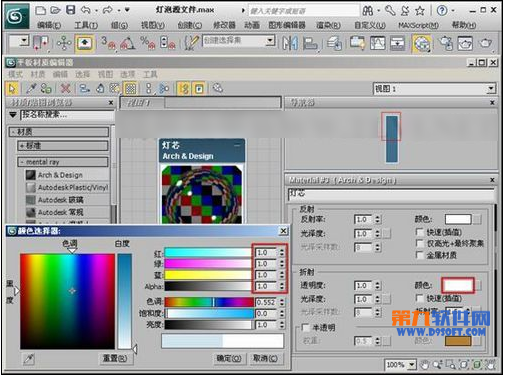The width and height of the screenshot is (505, 375).
Task: Select the Mirror tool in main toolbar
Action: click(290, 43)
